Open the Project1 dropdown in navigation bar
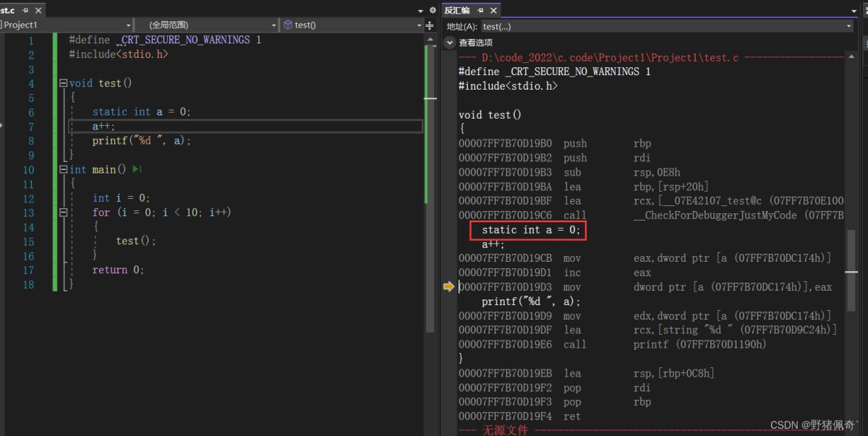The height and width of the screenshot is (436, 868). pyautogui.click(x=129, y=25)
